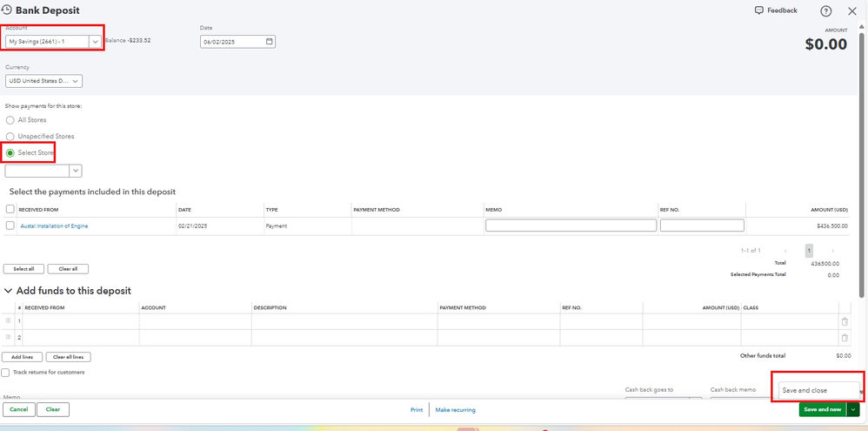Image resolution: width=868 pixels, height=431 pixels.
Task: Choose Save and close menu option
Action: [x=819, y=391]
